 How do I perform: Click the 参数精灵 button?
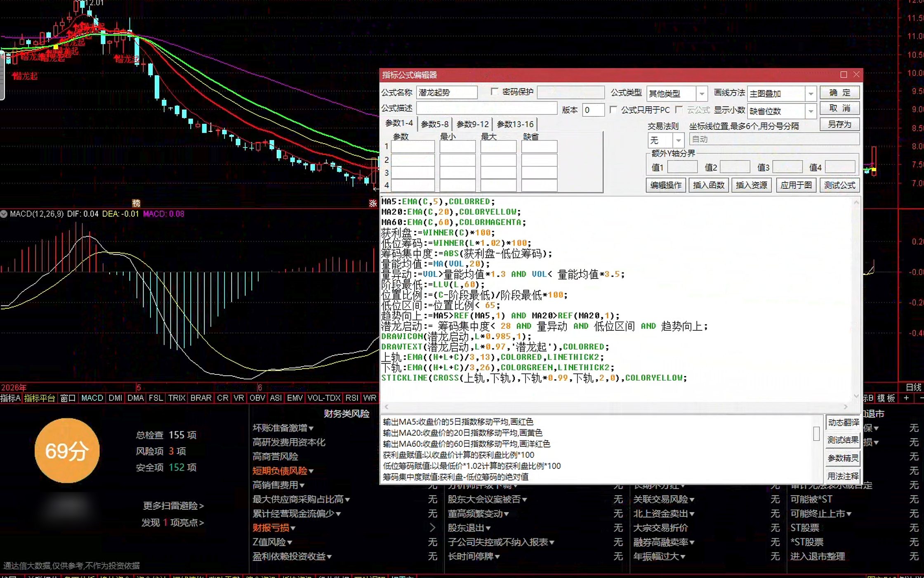pyautogui.click(x=843, y=458)
